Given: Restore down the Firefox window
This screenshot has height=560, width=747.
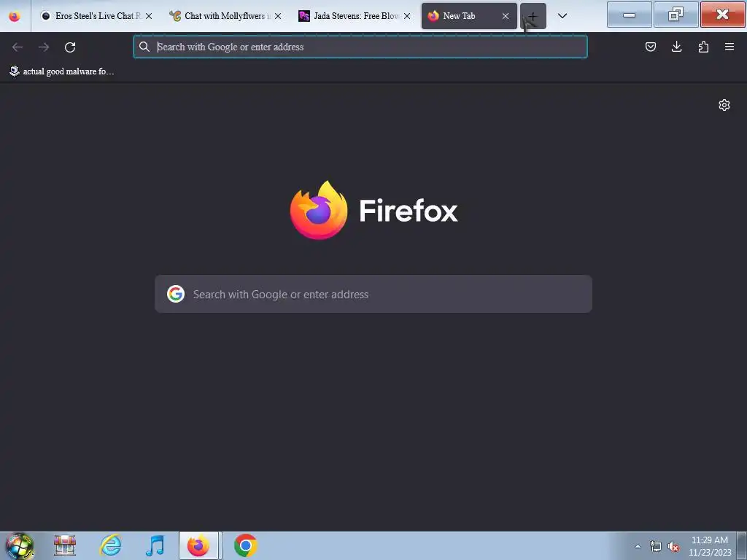Looking at the screenshot, I should coord(676,15).
